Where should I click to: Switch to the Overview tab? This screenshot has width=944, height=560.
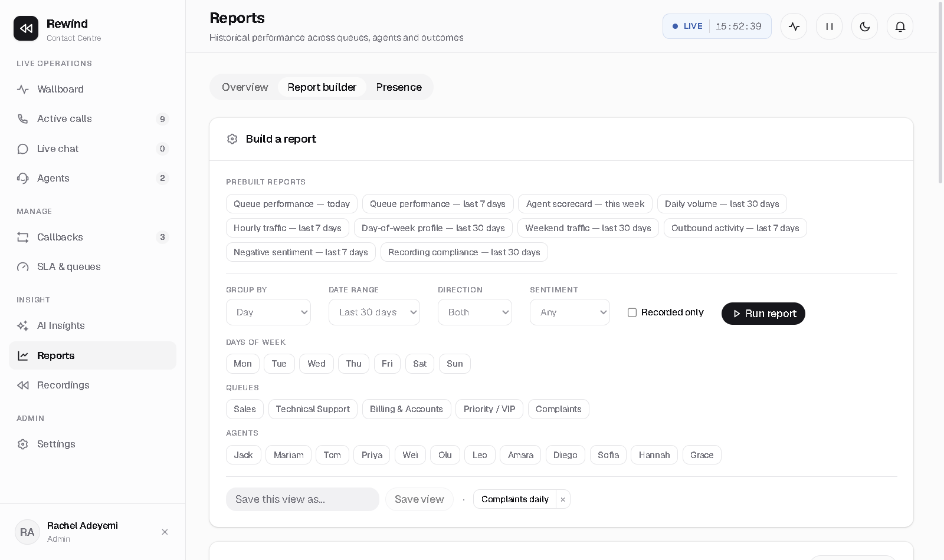pyautogui.click(x=245, y=87)
